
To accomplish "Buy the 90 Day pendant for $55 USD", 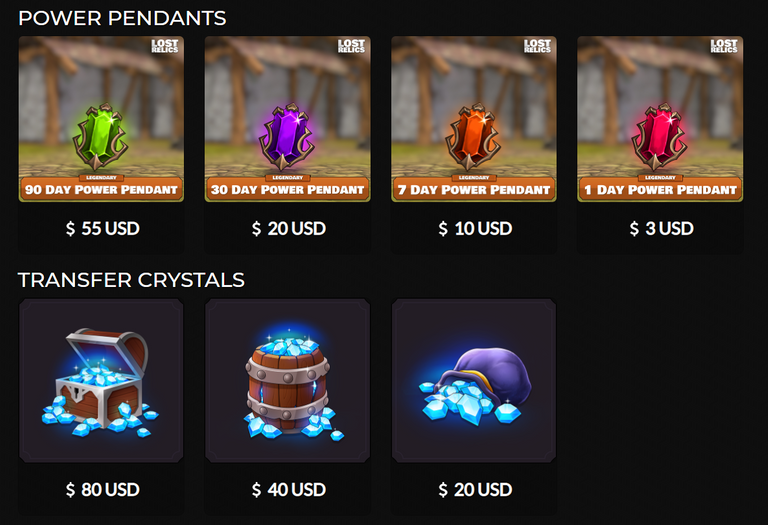I will (x=102, y=228).
